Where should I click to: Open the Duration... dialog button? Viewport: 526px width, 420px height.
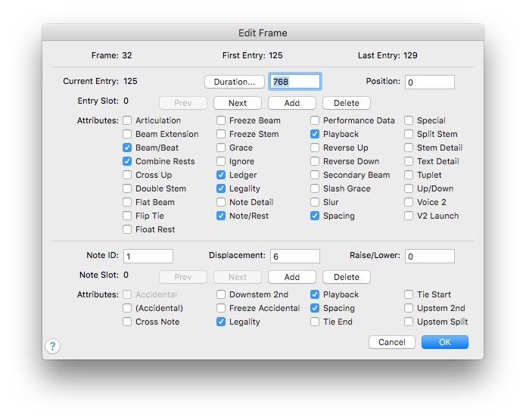(235, 82)
